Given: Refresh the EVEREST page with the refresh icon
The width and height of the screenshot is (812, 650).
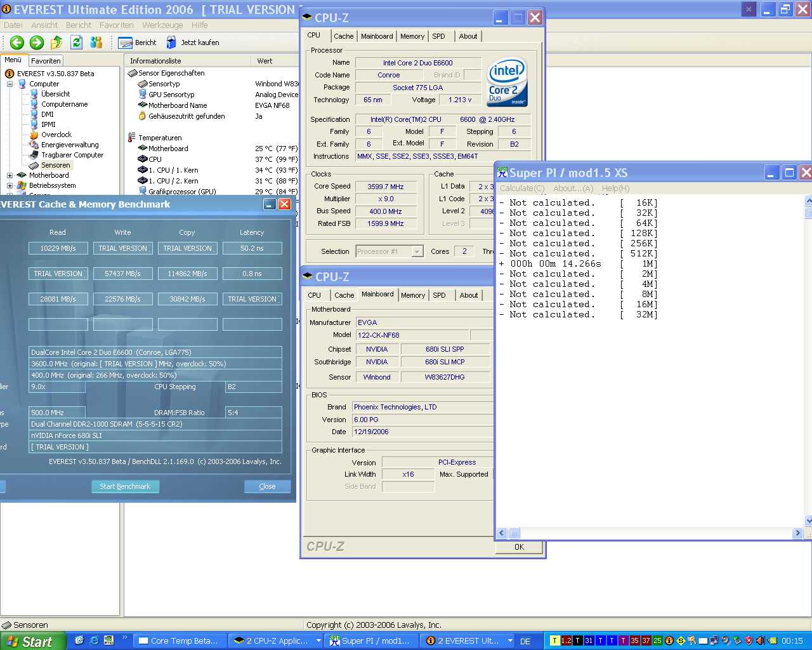Looking at the screenshot, I should (x=77, y=43).
